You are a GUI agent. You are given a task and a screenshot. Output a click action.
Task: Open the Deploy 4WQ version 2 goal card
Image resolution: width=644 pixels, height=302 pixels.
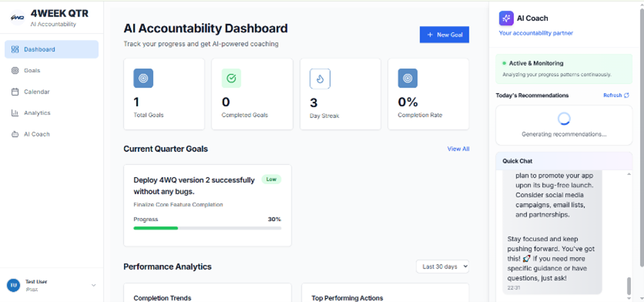point(208,205)
